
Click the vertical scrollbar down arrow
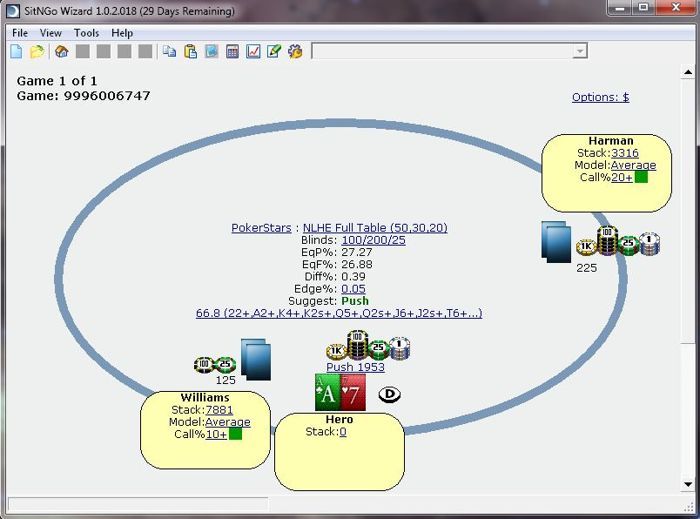[688, 484]
